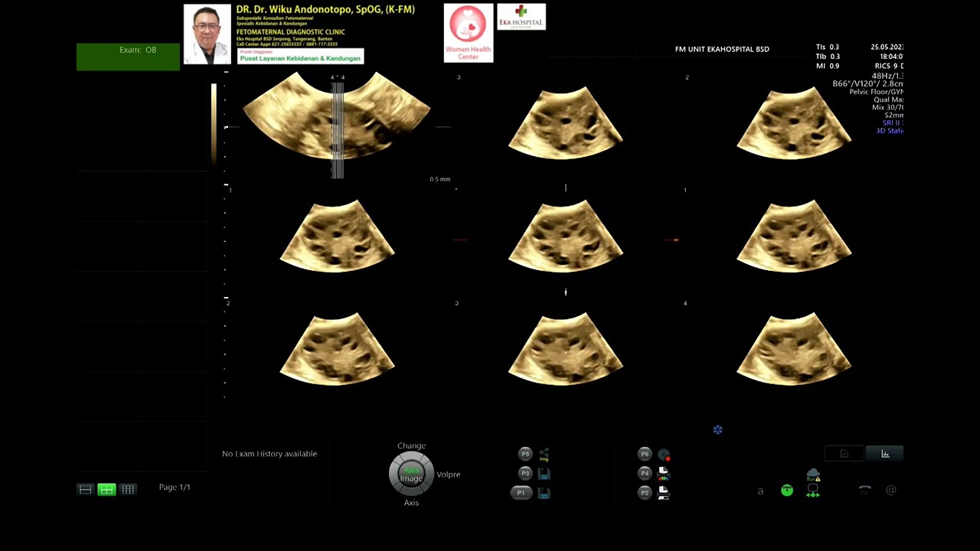
Task: Click the No Exam History available text
Action: pyautogui.click(x=269, y=454)
